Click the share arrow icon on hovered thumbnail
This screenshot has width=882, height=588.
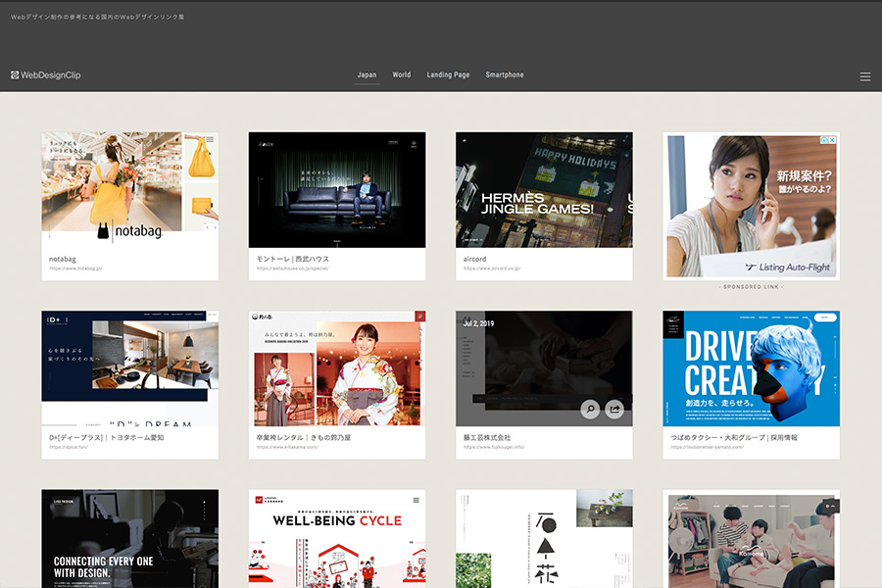[614, 410]
